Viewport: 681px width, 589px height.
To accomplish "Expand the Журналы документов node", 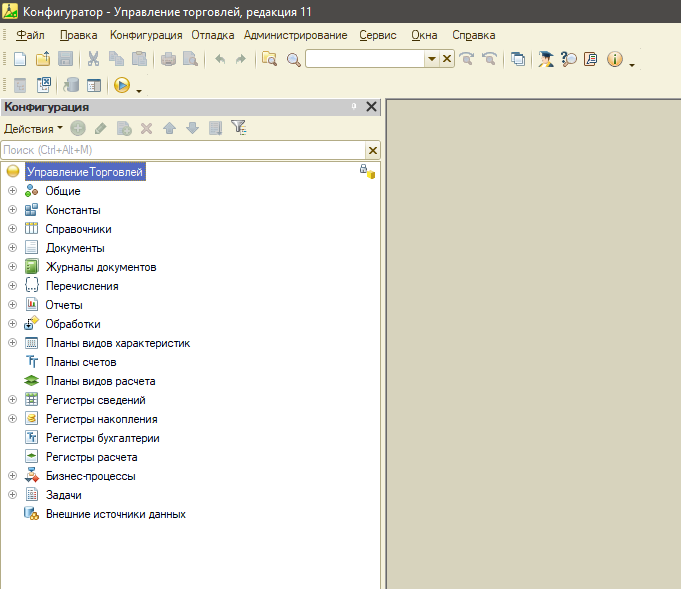I will coord(13,267).
